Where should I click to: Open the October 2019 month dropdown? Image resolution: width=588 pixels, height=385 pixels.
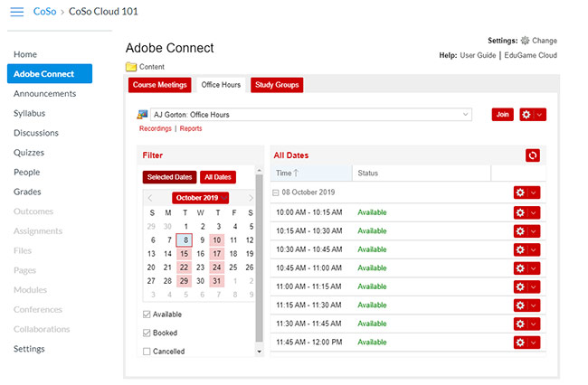coord(201,198)
